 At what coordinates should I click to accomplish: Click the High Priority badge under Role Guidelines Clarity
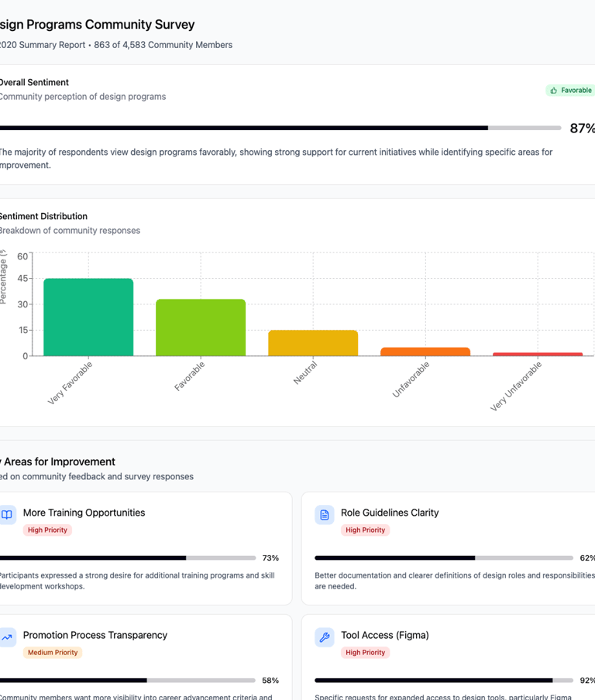[x=365, y=530]
